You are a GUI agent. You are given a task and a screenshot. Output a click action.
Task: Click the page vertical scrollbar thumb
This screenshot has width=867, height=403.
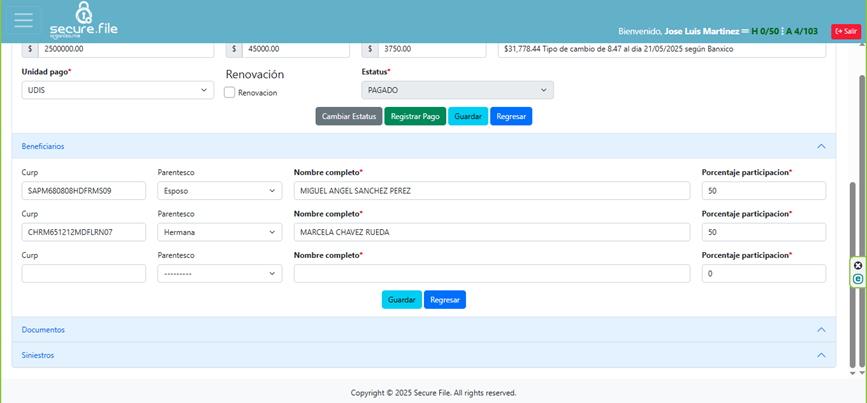coord(852,270)
